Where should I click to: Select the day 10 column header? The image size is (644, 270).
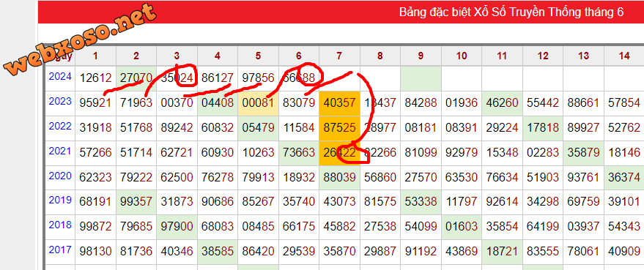[462, 56]
